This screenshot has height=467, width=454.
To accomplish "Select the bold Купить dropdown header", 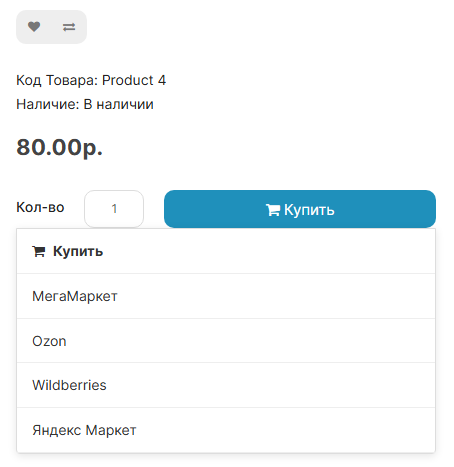I will [x=226, y=251].
